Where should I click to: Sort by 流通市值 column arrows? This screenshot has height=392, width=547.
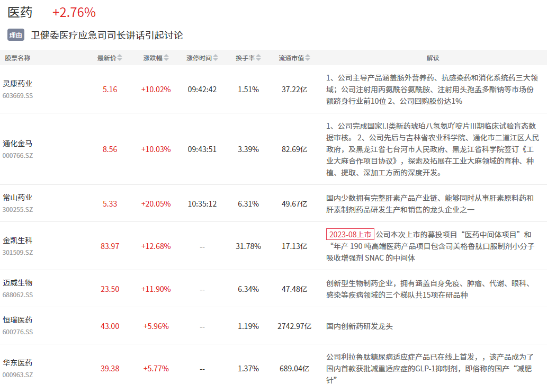pos(307,58)
